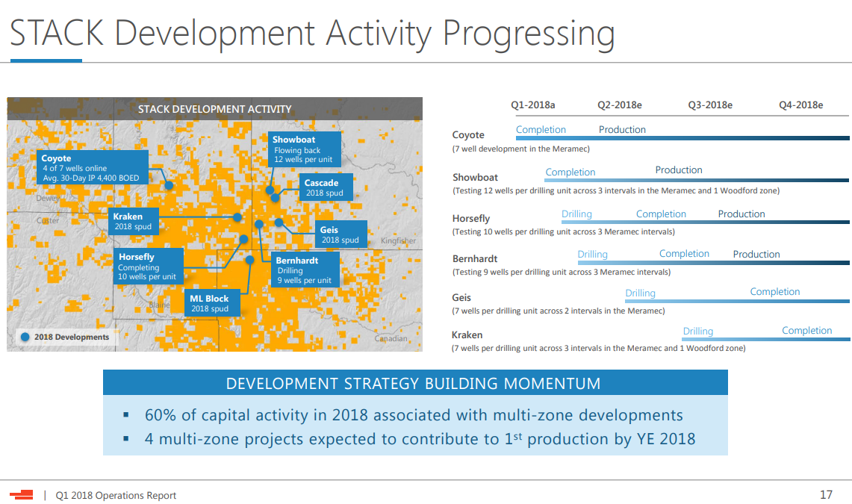The image size is (852, 504).
Task: Click Showboat's Completion phase label
Action: click(x=570, y=172)
